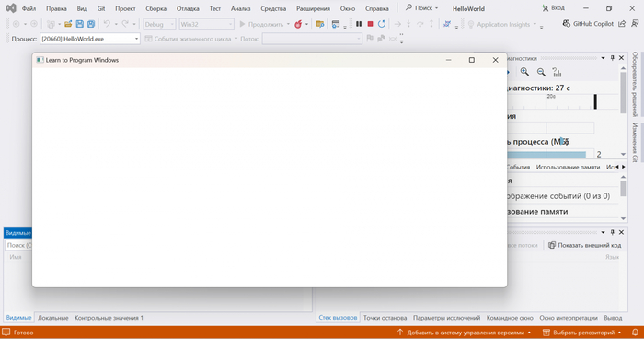Save all files with the double-disk icon
Viewport: 644px width, 339px height.
[91, 24]
